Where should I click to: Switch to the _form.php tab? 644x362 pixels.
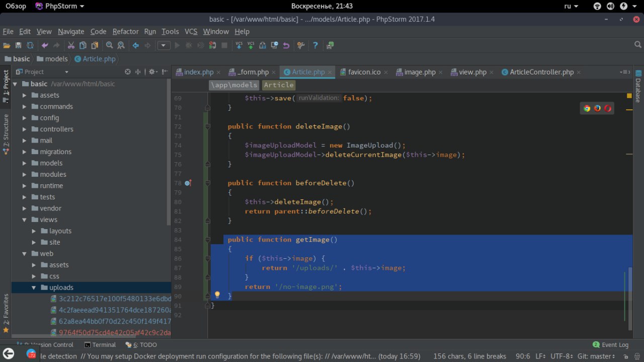(253, 72)
